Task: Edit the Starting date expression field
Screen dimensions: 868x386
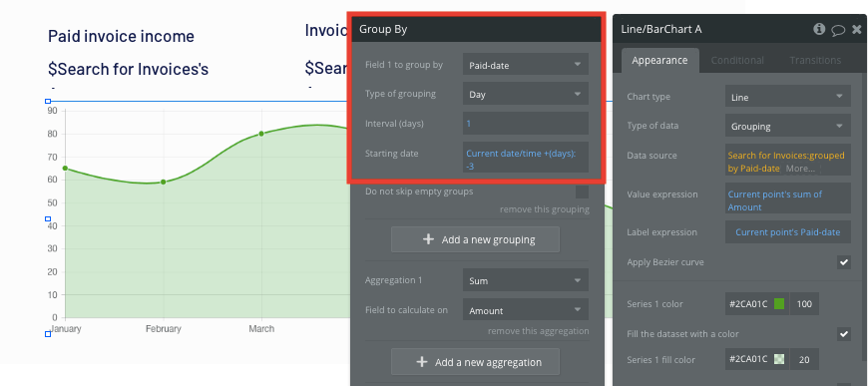Action: (x=526, y=160)
